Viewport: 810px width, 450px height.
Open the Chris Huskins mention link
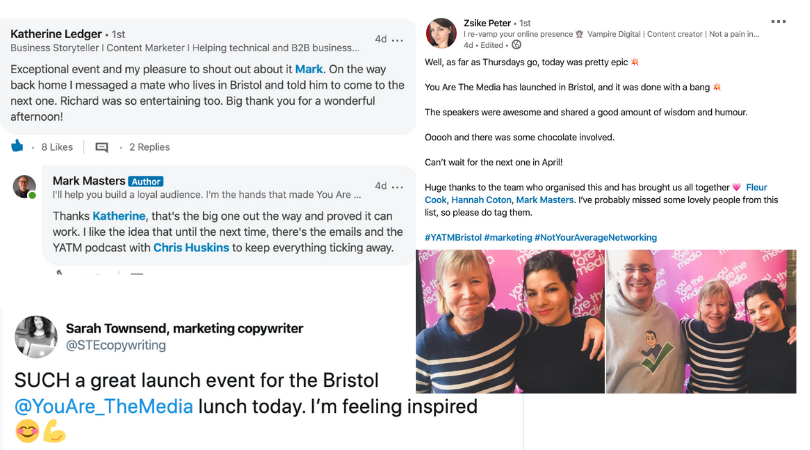[191, 247]
